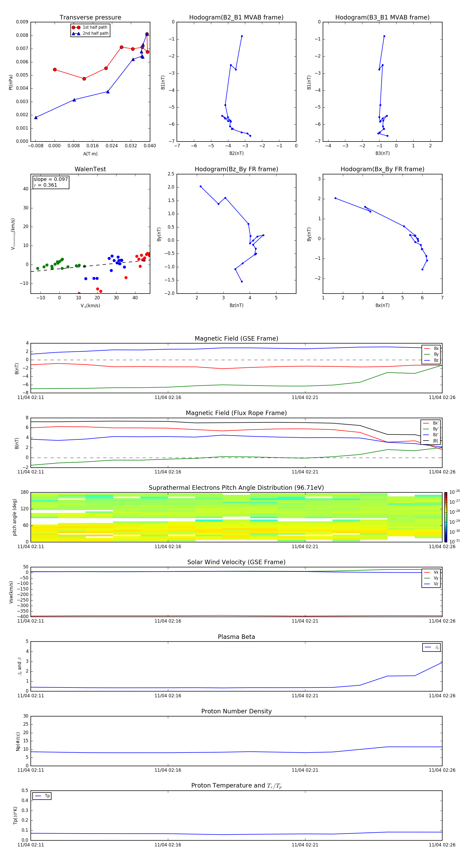Click the βp legend in Plasma Beta
473x868 pixels.
click(431, 647)
